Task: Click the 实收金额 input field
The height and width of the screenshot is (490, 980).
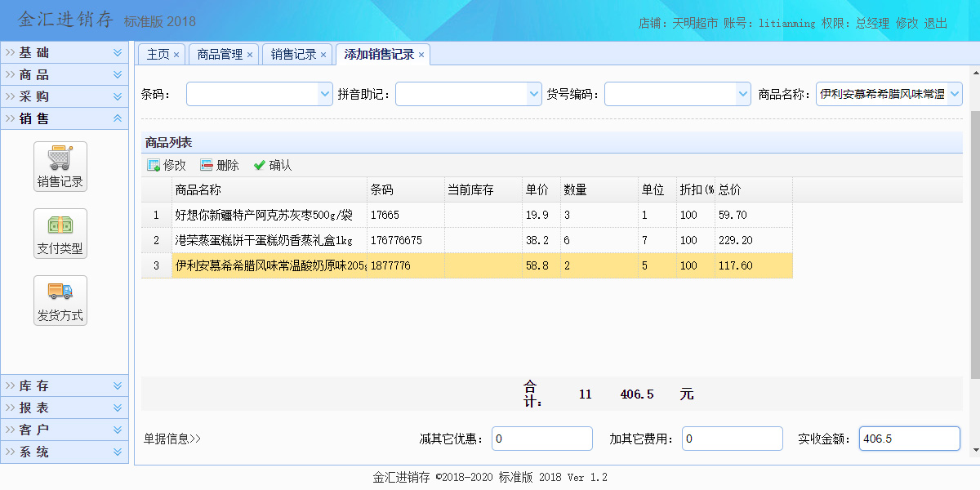Action: [909, 439]
